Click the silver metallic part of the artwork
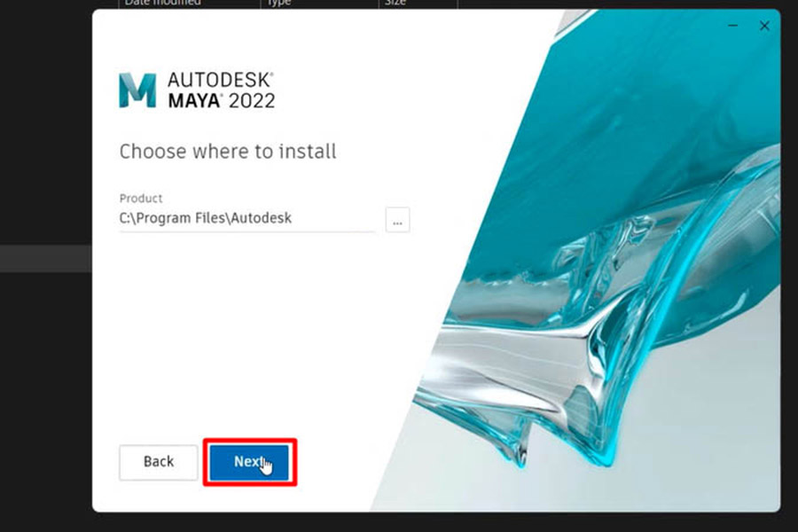Image resolution: width=798 pixels, height=532 pixels. [x=509, y=356]
